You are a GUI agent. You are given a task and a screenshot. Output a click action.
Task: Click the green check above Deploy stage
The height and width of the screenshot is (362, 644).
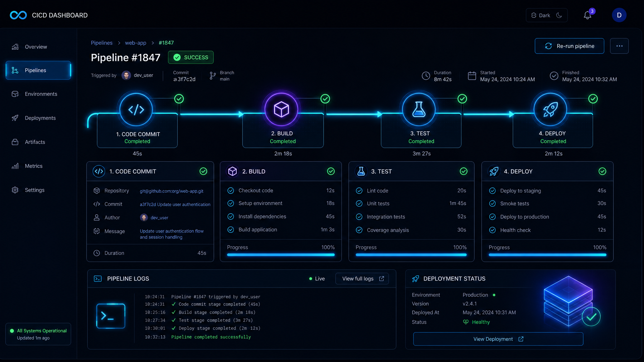(593, 99)
